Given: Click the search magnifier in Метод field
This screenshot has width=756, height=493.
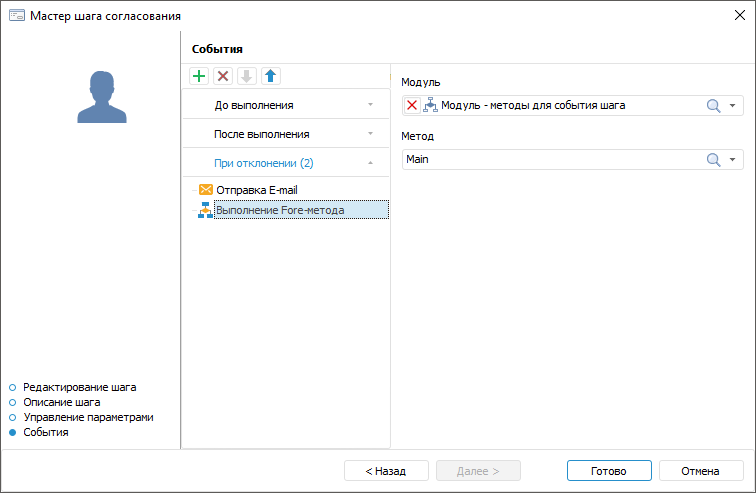Looking at the screenshot, I should (x=714, y=159).
